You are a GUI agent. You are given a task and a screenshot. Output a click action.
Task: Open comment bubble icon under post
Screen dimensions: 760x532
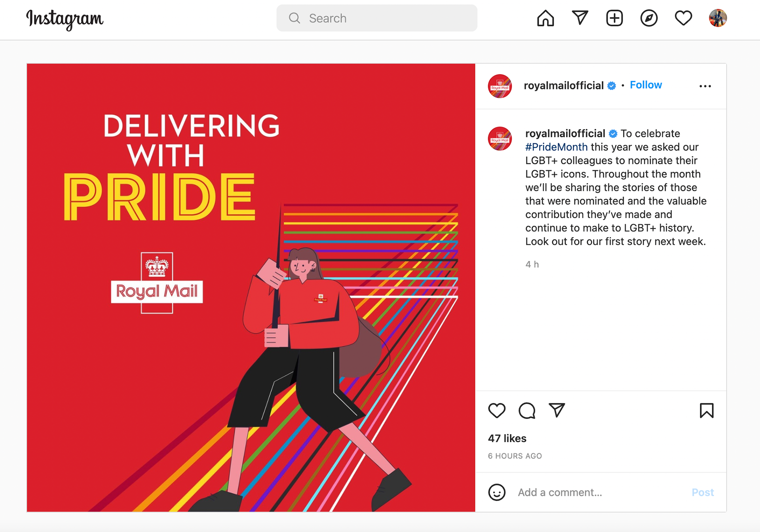click(x=527, y=410)
